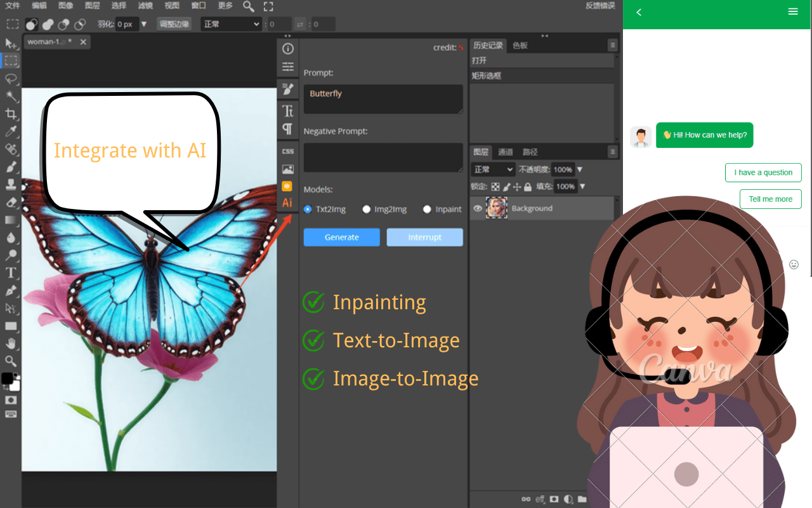Open the Layers panel menu button

(612, 152)
